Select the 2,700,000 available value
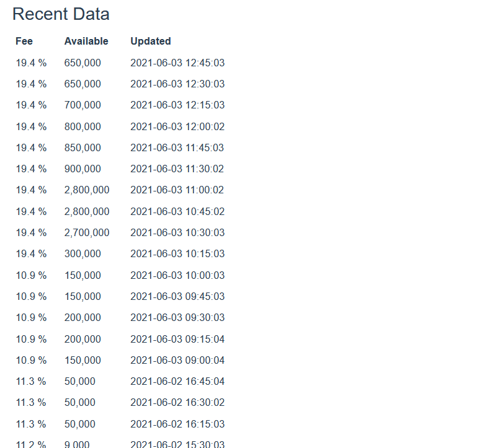This screenshot has width=477, height=448. [87, 232]
